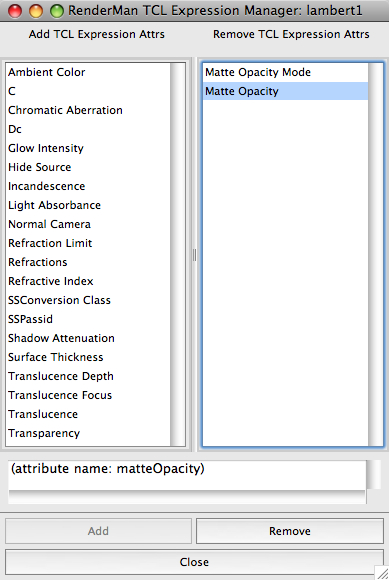The height and width of the screenshot is (580, 389).
Task: Pick Translucence Depth row
Action: pos(89,376)
